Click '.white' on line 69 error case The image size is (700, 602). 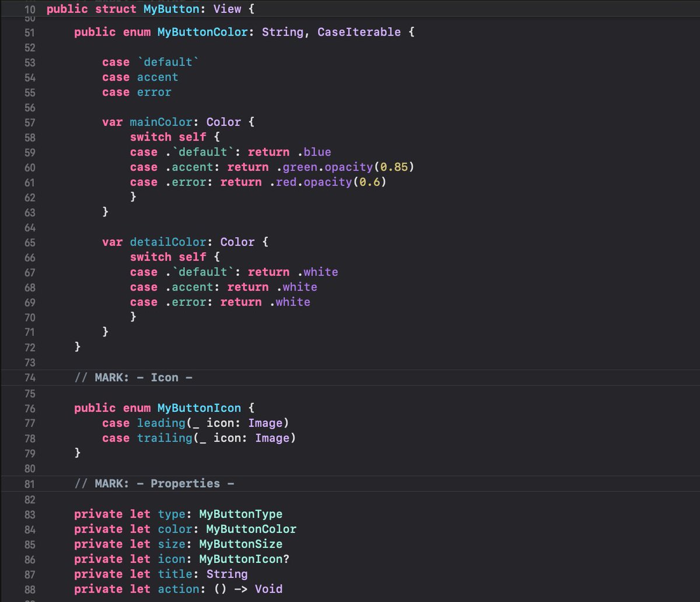click(x=289, y=302)
